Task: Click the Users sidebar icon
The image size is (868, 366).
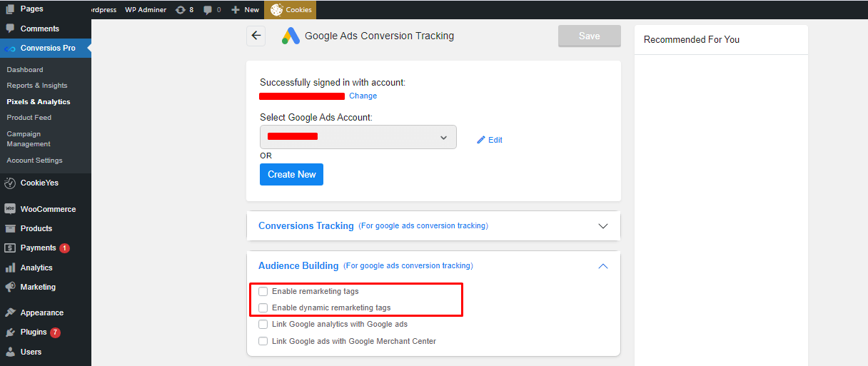Action: 10,352
